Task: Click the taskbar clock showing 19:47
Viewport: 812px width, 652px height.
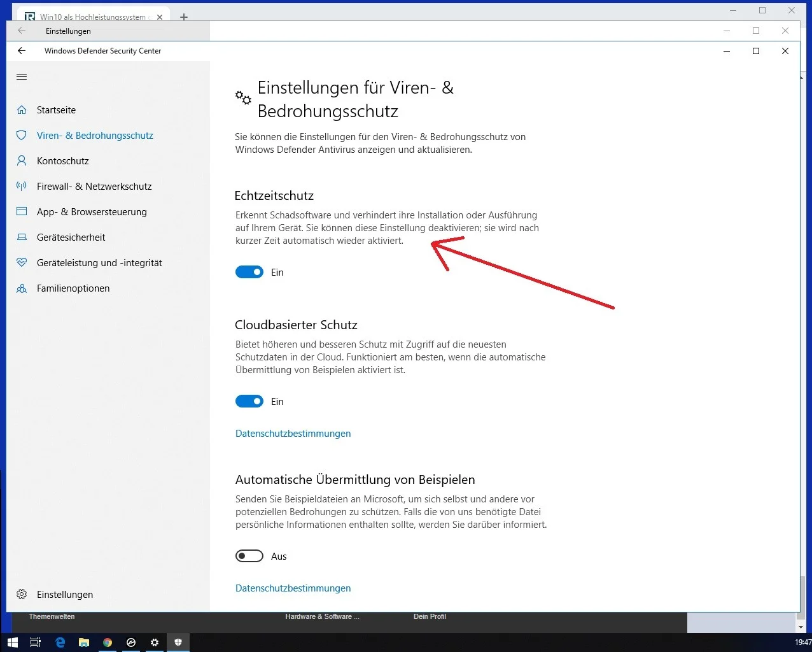Action: click(x=803, y=642)
